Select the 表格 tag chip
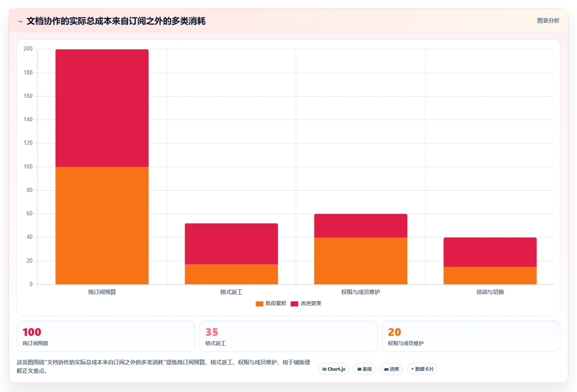Screen dimensions: 577x392 (x=365, y=369)
